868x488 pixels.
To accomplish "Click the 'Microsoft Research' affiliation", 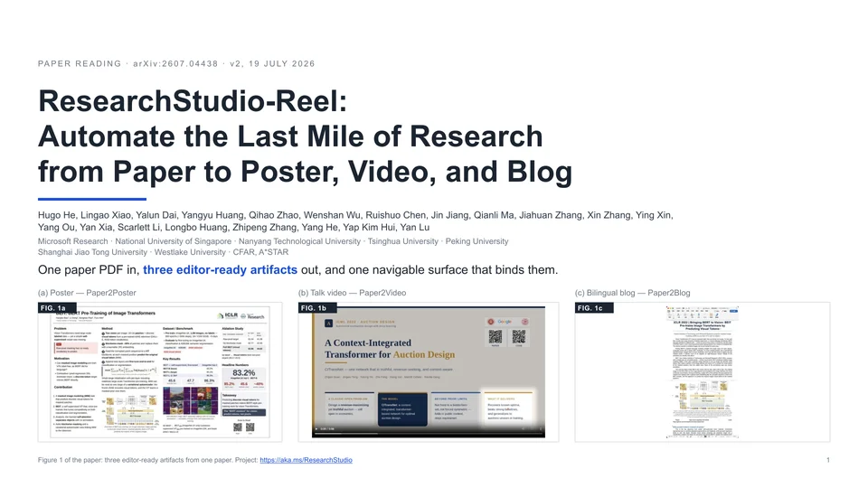I will tap(72, 241).
